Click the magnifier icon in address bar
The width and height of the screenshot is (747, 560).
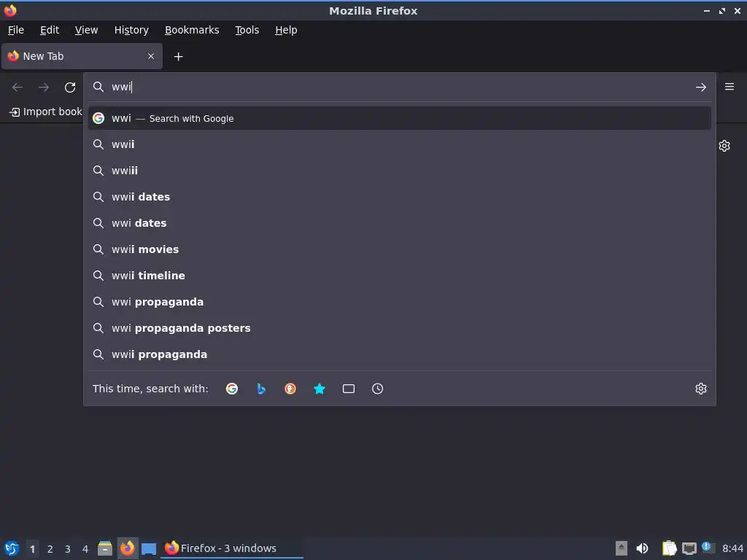tap(98, 87)
